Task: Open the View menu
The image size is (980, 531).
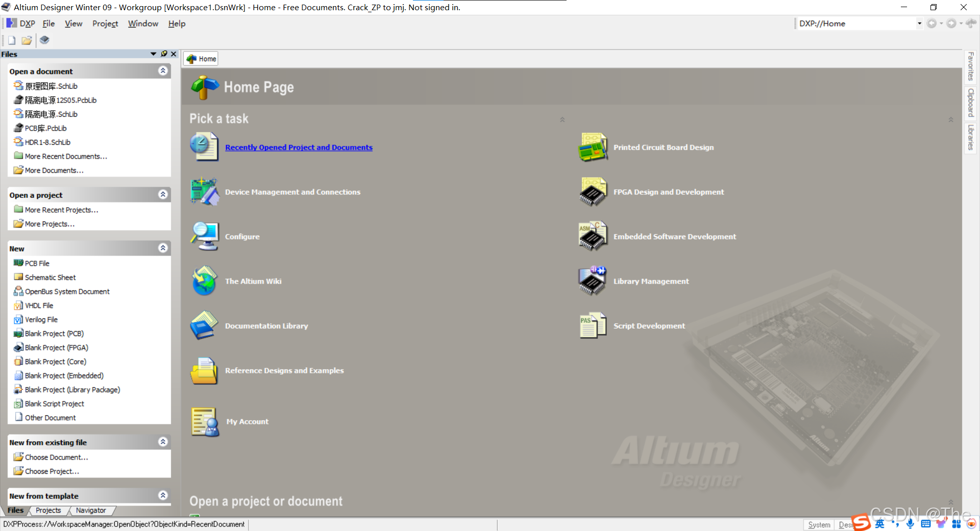Action: [73, 23]
